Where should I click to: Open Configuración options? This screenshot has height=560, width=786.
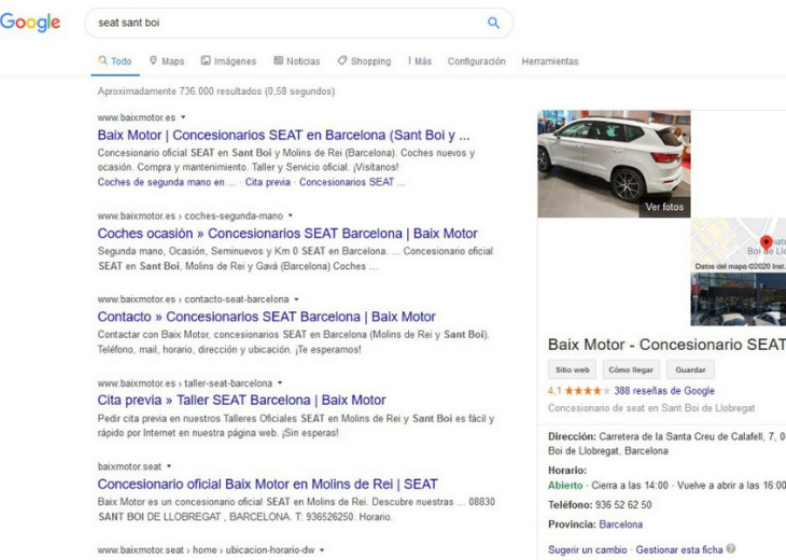point(476,61)
